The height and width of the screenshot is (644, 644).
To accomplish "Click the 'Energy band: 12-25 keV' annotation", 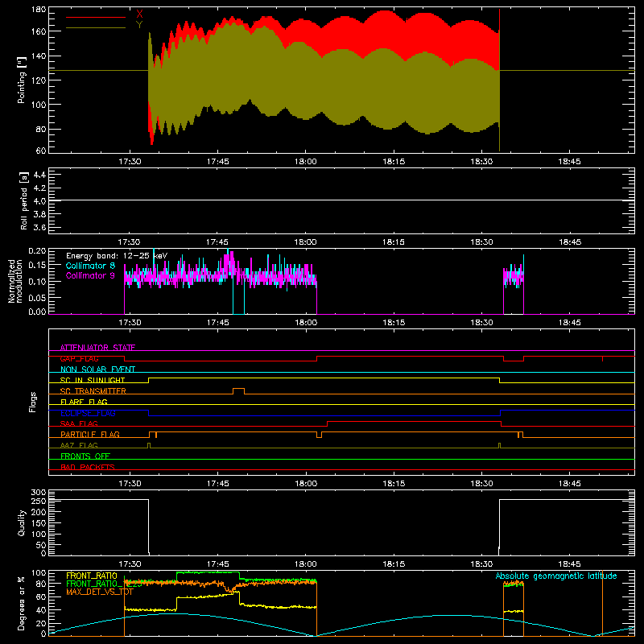I will click(x=117, y=256).
